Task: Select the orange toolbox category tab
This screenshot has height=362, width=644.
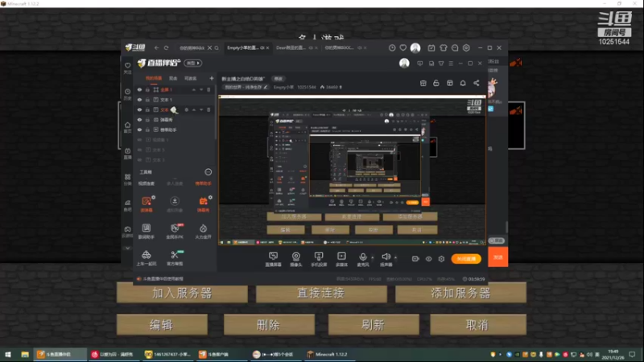Action: click(x=204, y=183)
